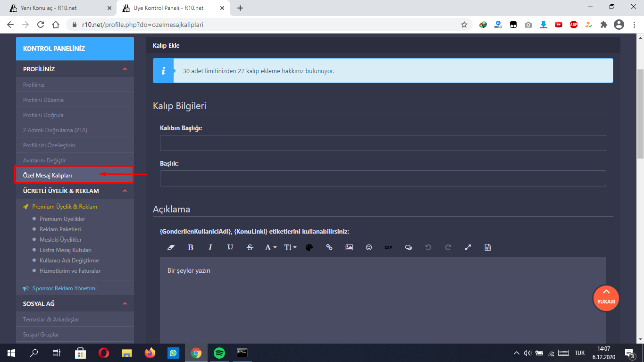Open Avatarını Değiştir in the sidebar
This screenshot has width=644, height=362.
(x=44, y=160)
